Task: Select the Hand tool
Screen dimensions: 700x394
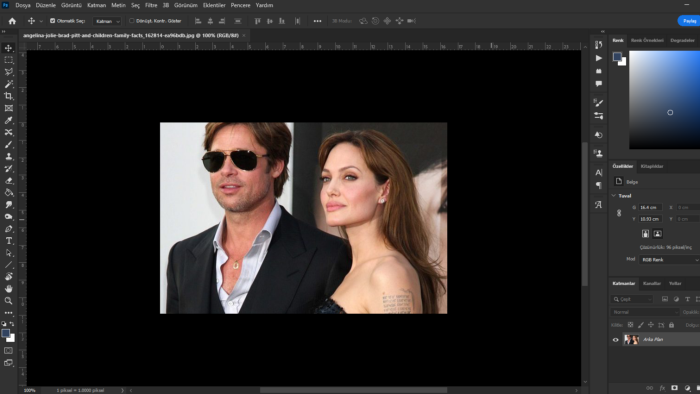Action: pyautogui.click(x=8, y=289)
